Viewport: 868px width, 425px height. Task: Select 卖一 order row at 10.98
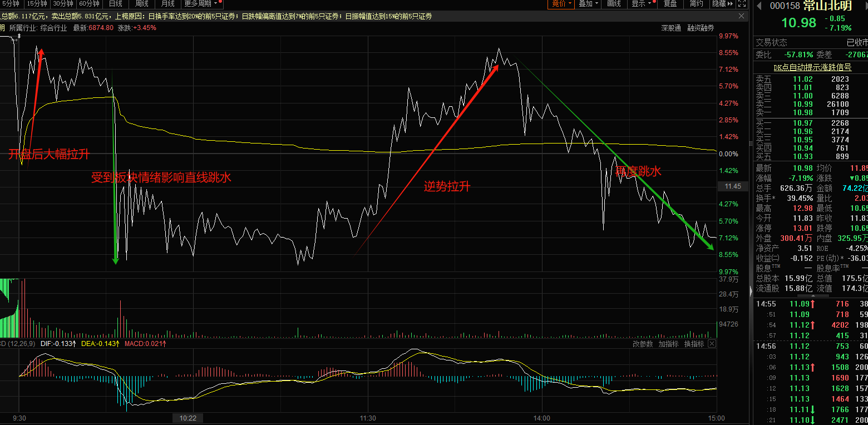tap(811, 112)
